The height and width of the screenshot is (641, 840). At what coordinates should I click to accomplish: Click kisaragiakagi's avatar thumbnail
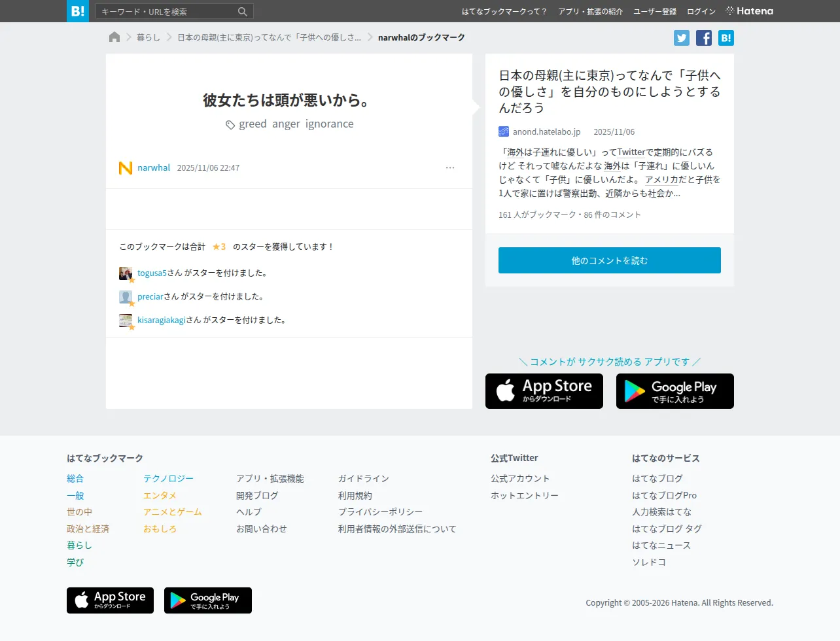(x=126, y=320)
